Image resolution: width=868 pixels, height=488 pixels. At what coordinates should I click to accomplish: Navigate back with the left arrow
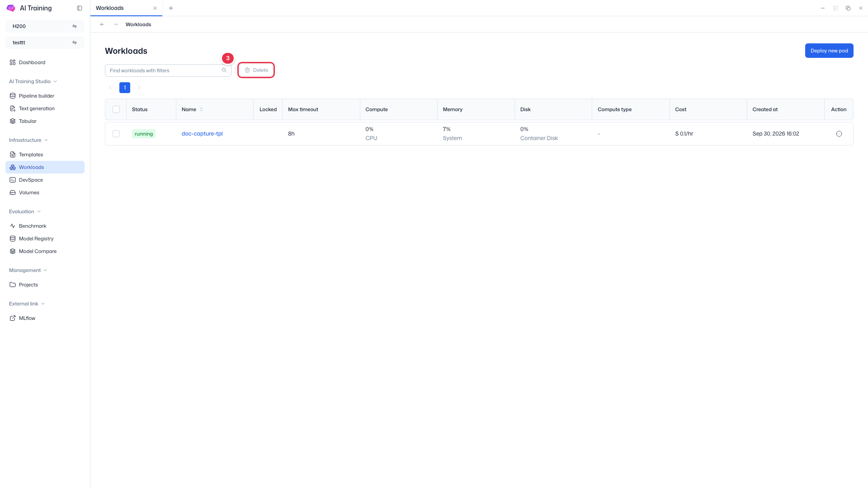pos(102,24)
